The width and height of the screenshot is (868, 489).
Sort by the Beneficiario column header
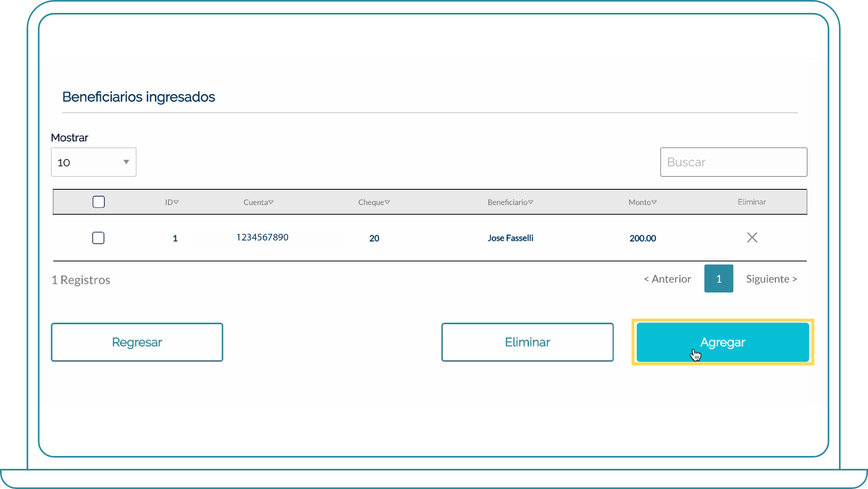pos(510,202)
